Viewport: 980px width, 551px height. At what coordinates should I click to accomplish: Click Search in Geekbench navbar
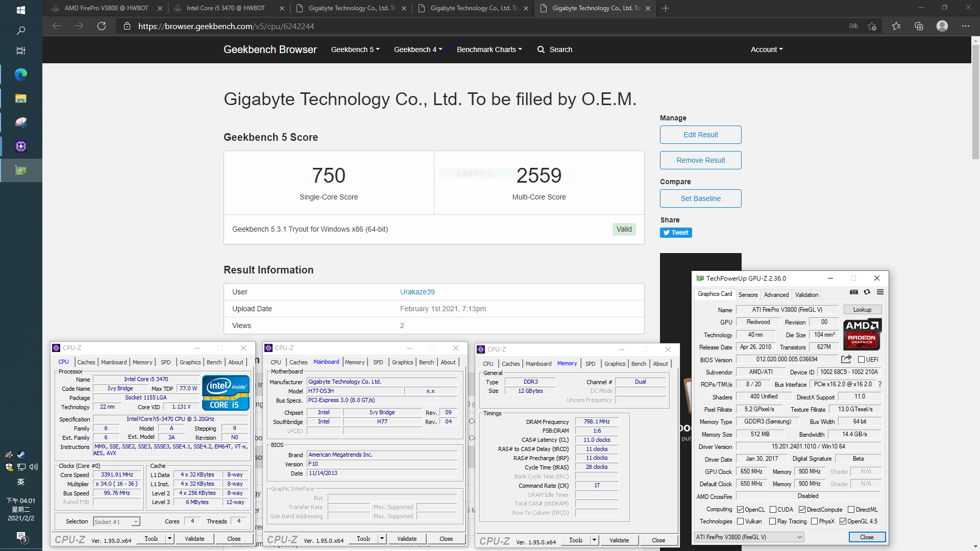coord(555,49)
